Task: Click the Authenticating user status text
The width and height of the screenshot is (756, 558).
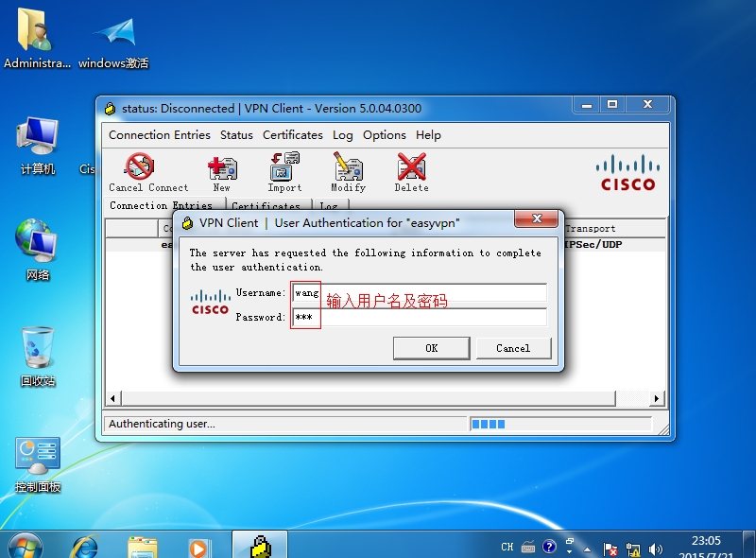Action: pos(162,424)
